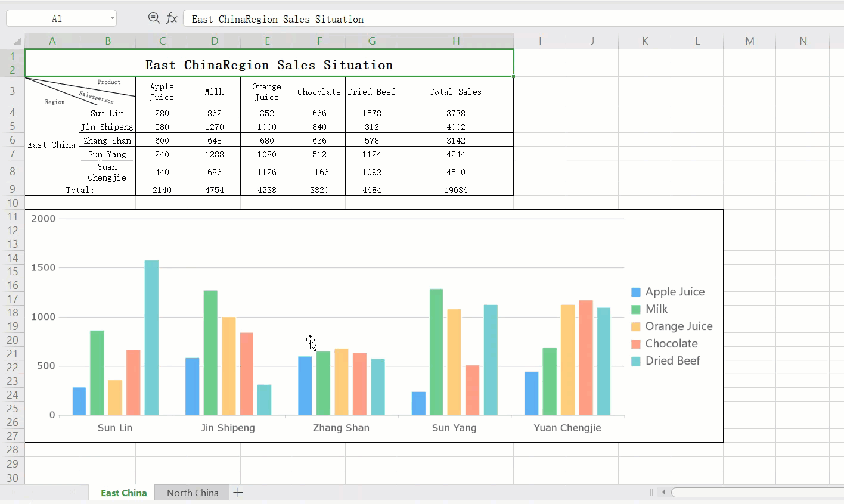Click Yuan Chengjie's Chocolate bar in chart

[x=586, y=357]
